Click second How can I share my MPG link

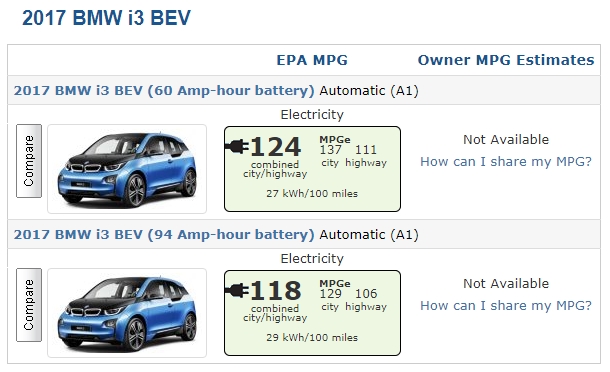[x=506, y=305]
